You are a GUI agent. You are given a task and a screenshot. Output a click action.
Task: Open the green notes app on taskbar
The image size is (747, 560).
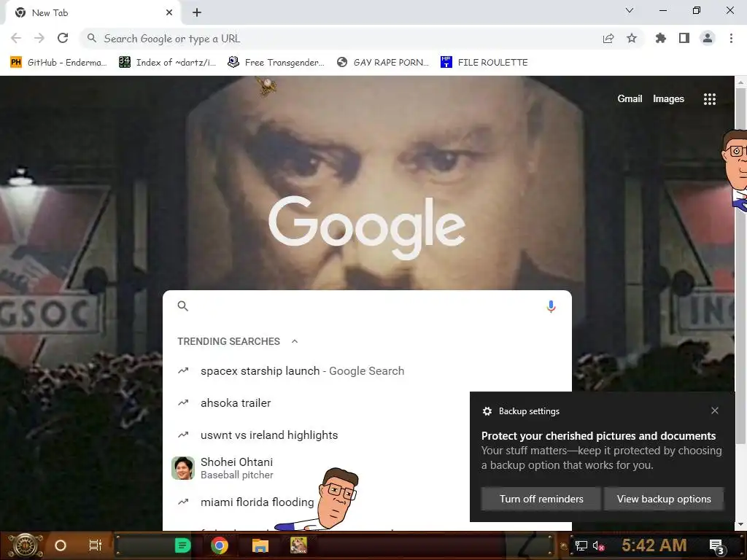point(182,545)
